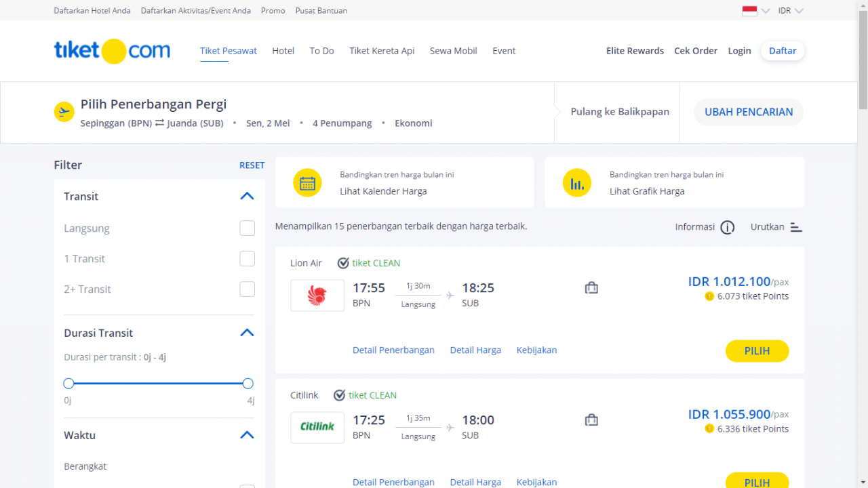This screenshot has height=488, width=868.
Task: Click tiket CLEAN badge on Lion Air card
Action: pos(369,263)
